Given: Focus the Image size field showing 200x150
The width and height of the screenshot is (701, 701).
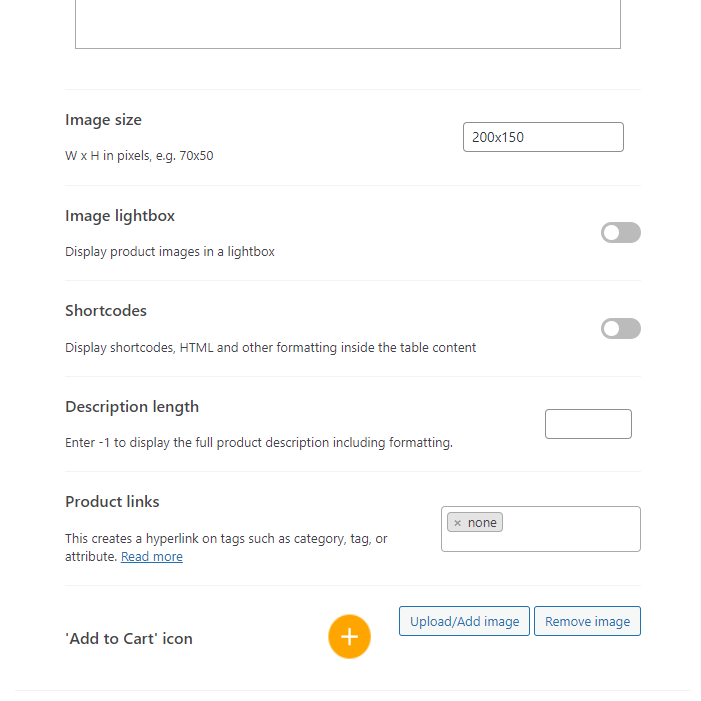Looking at the screenshot, I should pos(543,137).
